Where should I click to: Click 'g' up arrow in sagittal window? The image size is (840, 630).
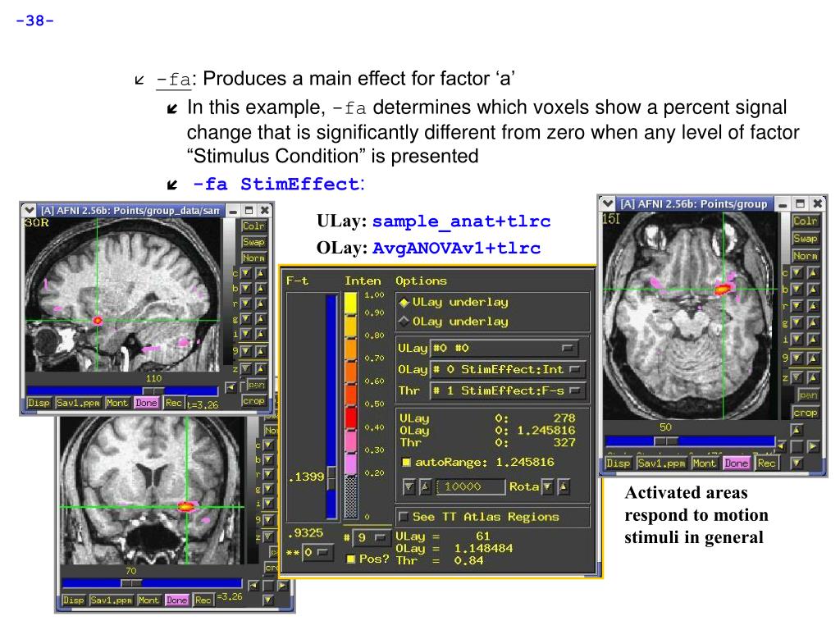tap(260, 319)
